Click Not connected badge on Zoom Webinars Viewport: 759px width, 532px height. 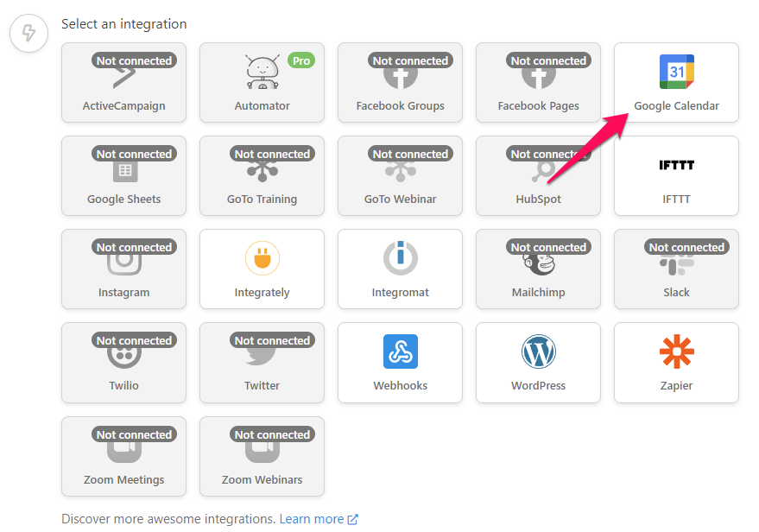coord(272,434)
